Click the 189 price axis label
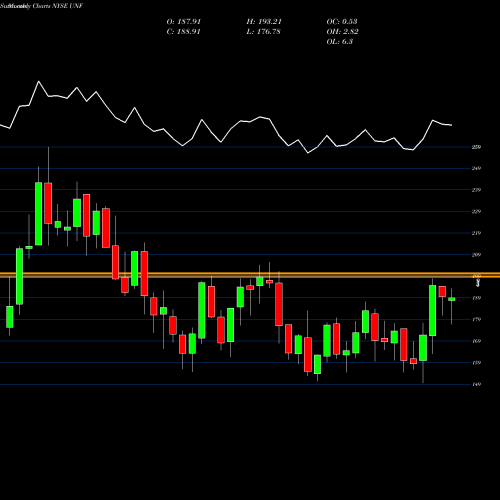Screen dimensions: 500x500 [476, 298]
